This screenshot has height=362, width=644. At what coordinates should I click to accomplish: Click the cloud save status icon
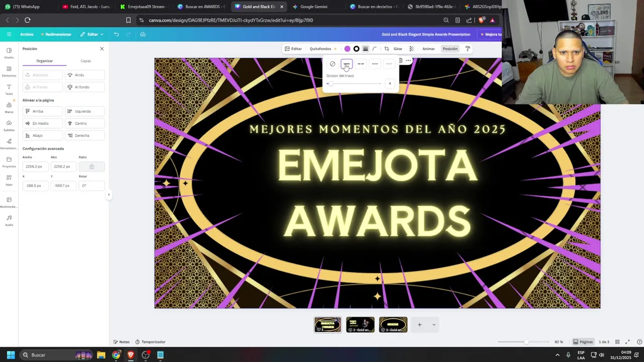click(143, 34)
